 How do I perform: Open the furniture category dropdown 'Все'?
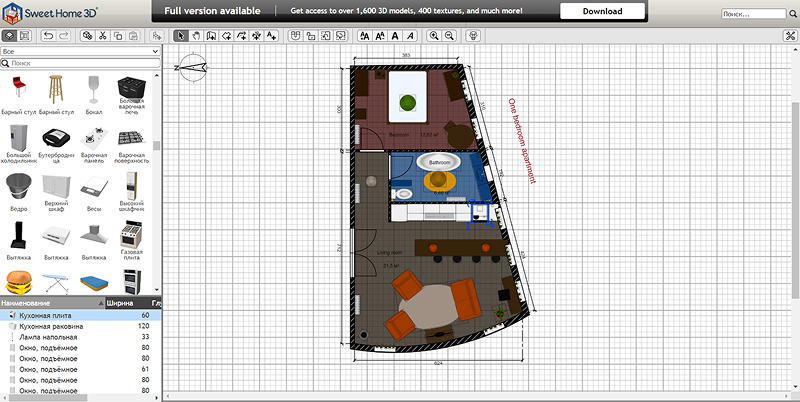[x=81, y=50]
